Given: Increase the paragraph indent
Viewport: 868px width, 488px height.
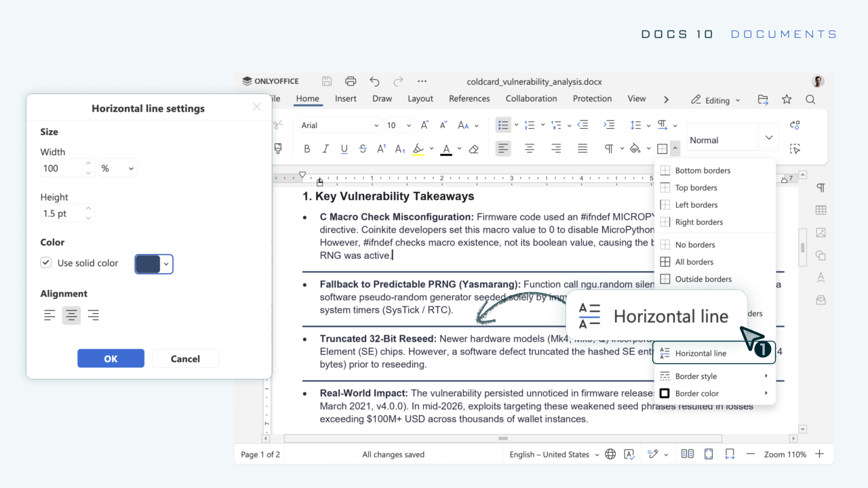Looking at the screenshot, I should pyautogui.click(x=609, y=125).
